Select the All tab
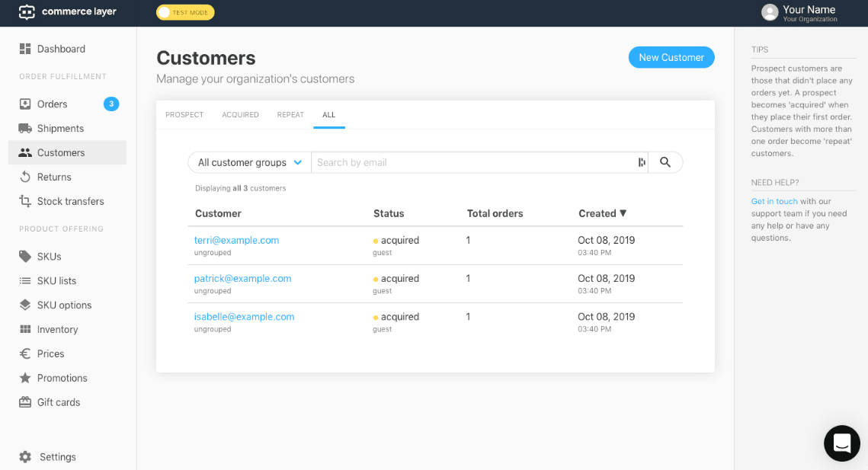This screenshot has width=868, height=470. point(328,114)
